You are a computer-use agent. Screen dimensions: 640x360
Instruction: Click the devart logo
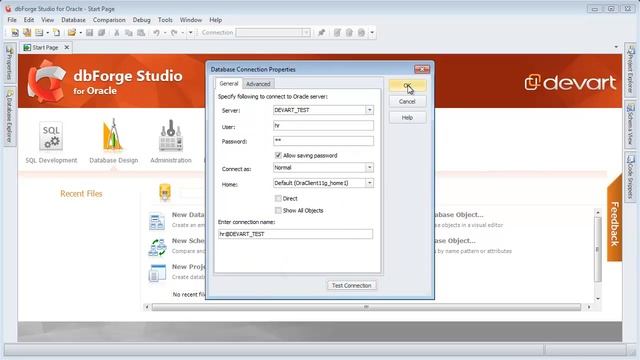point(570,82)
